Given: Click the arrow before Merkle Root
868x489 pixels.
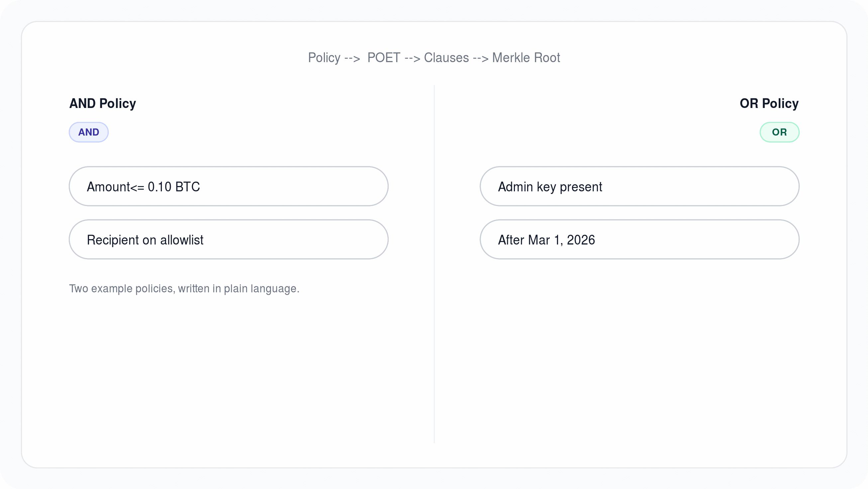Looking at the screenshot, I should 480,58.
